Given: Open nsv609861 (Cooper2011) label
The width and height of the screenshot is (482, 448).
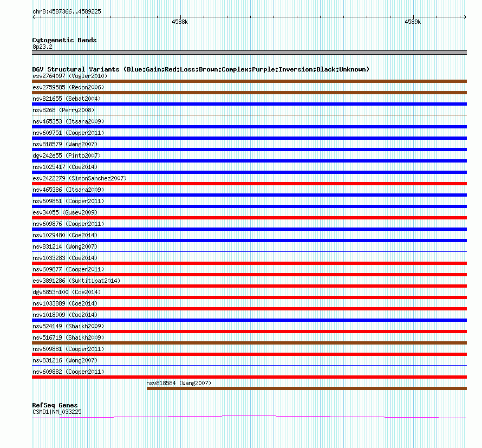Looking at the screenshot, I should coord(68,201).
